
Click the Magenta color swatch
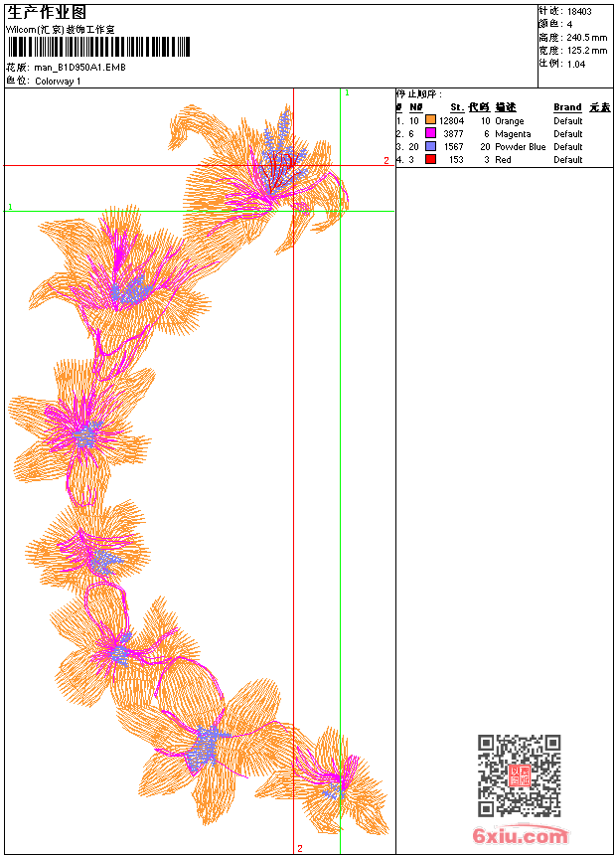point(430,133)
